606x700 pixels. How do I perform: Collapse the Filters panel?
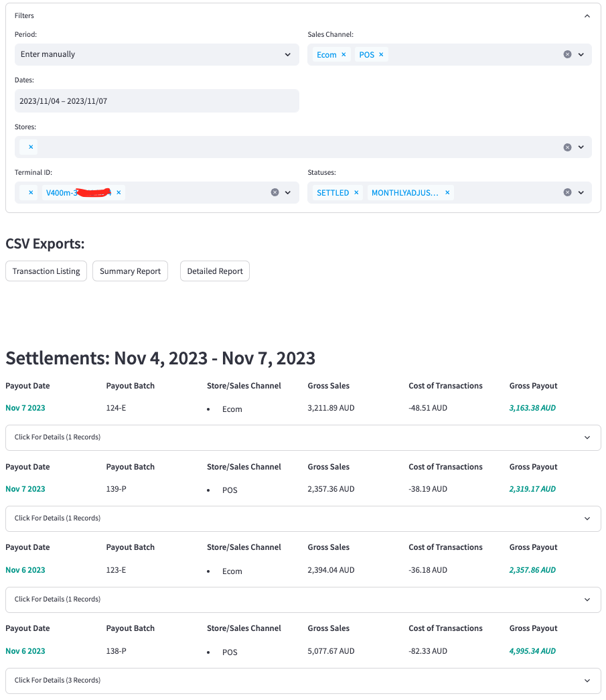pos(587,15)
